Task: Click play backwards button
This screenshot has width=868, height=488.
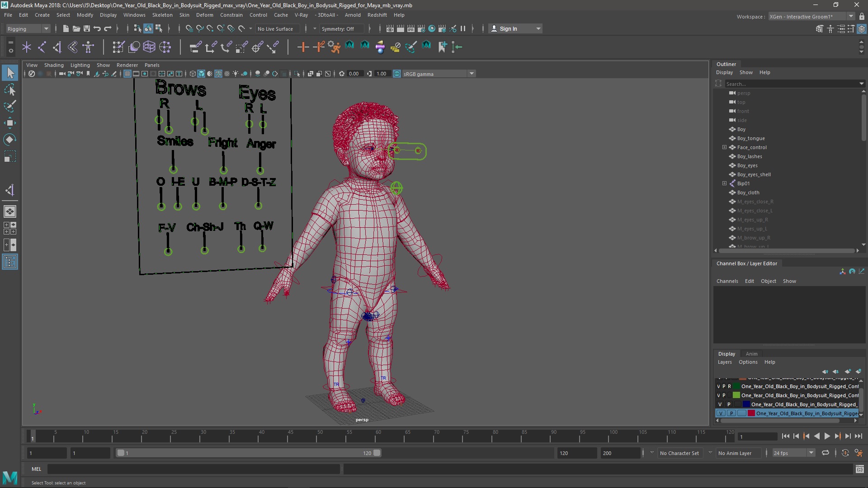Action: (x=816, y=436)
